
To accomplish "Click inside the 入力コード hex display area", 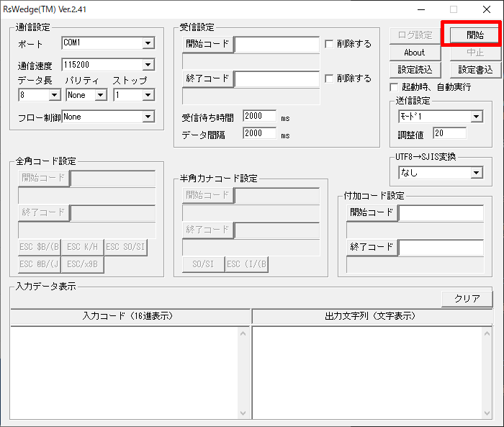I will click(125, 373).
